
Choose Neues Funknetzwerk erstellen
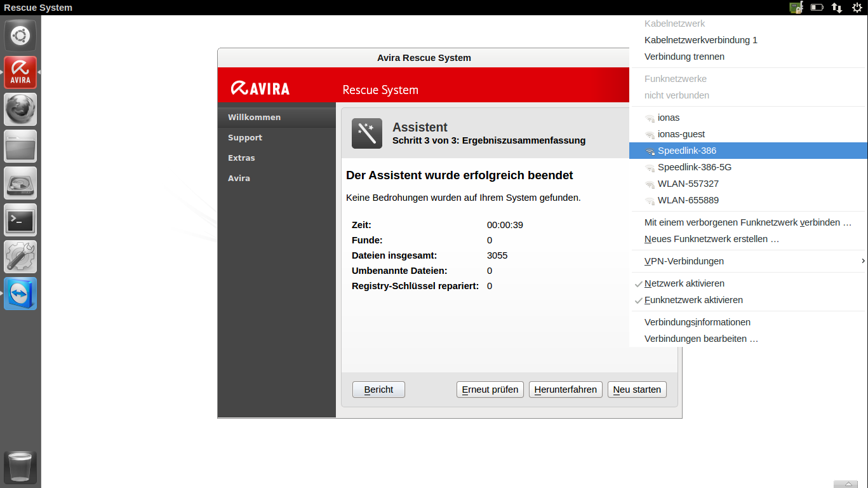pos(748,239)
